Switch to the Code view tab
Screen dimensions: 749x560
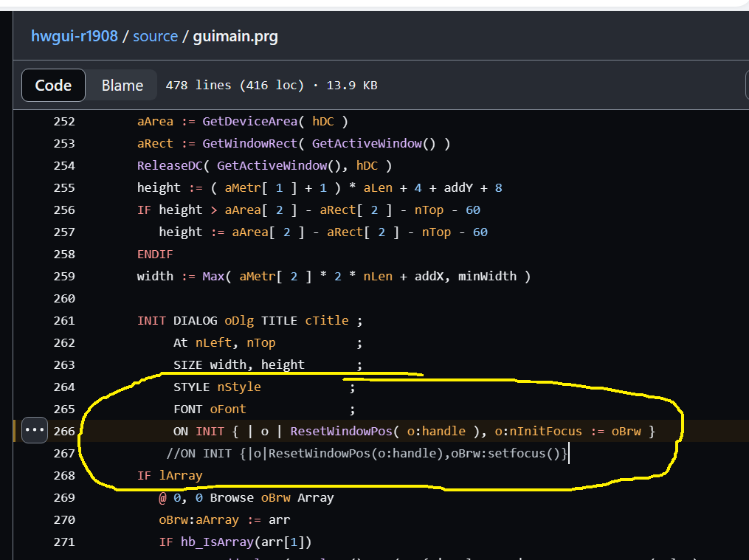click(53, 86)
